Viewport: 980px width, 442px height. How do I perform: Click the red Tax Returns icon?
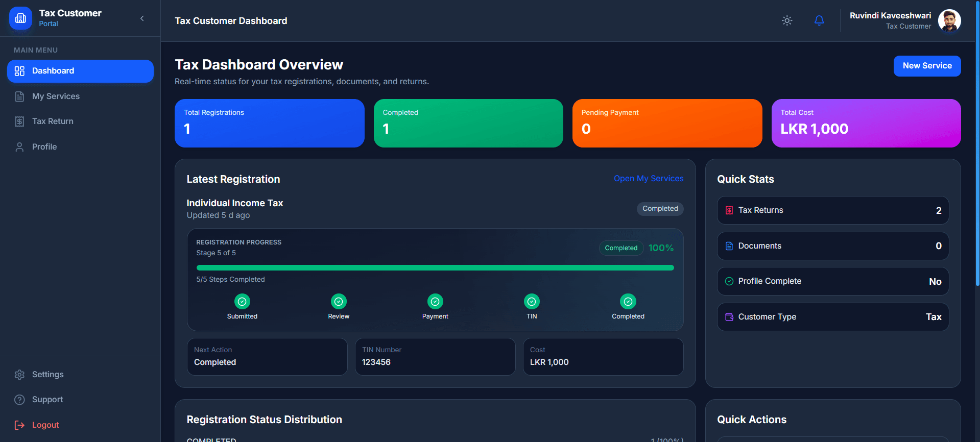(729, 210)
